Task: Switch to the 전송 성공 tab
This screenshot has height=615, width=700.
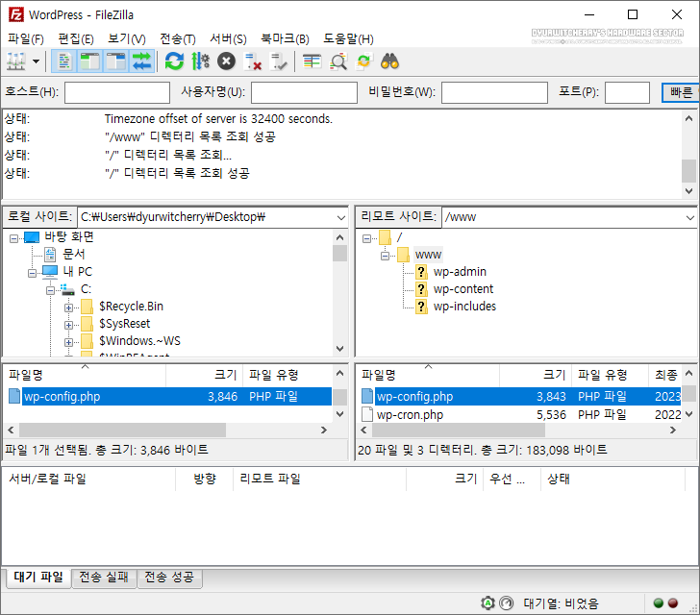Action: [169, 578]
